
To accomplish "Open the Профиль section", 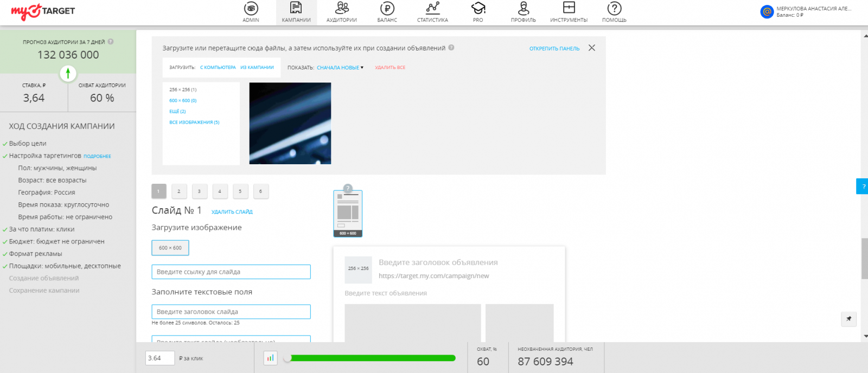I will point(524,12).
